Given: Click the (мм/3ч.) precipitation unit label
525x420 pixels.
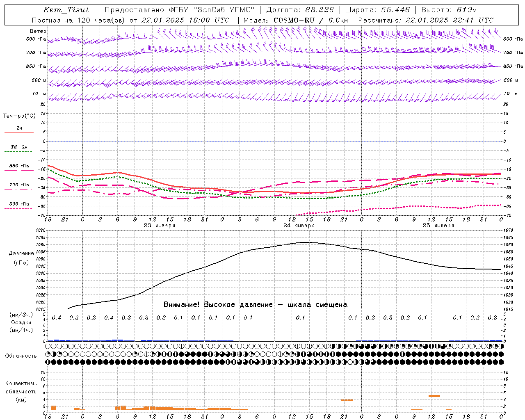Looking at the screenshot, I should coord(21,315).
